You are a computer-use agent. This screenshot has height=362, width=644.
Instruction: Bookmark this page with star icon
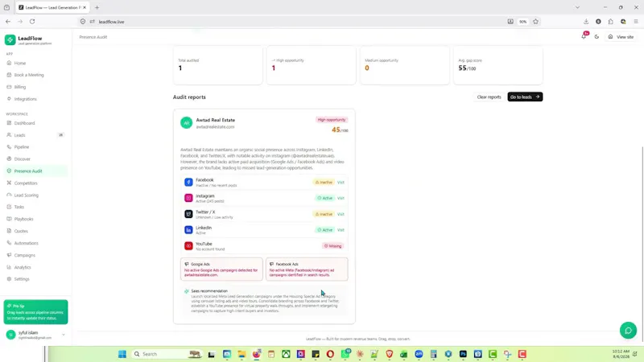535,22
